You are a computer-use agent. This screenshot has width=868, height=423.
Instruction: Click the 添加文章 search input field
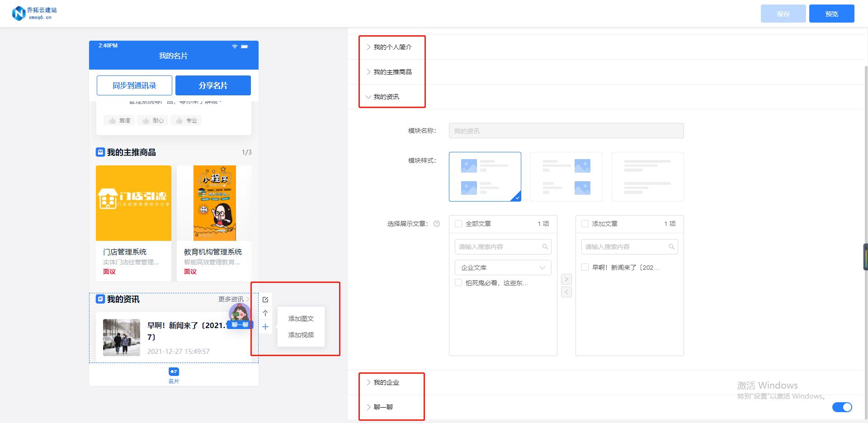tap(630, 247)
